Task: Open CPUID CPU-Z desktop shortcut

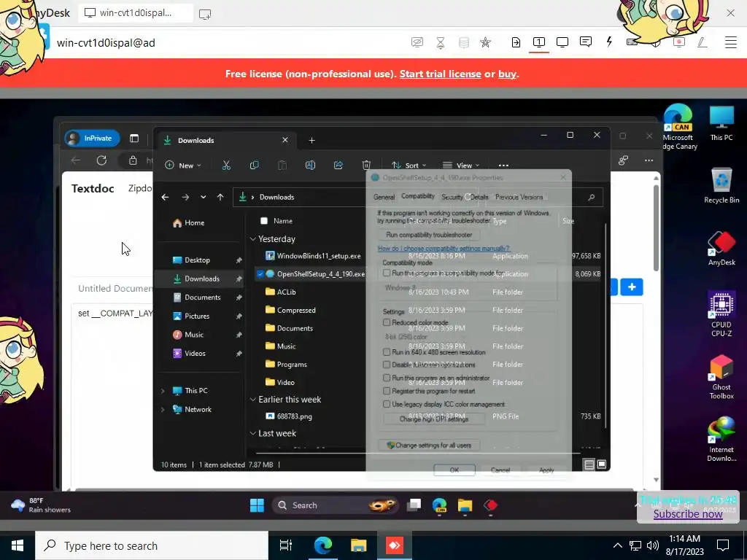Action: 721,314
